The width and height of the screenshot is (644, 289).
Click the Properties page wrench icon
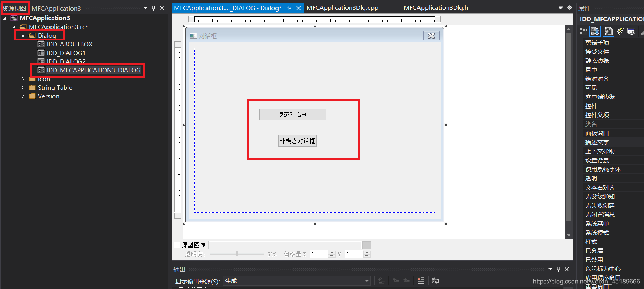[609, 31]
